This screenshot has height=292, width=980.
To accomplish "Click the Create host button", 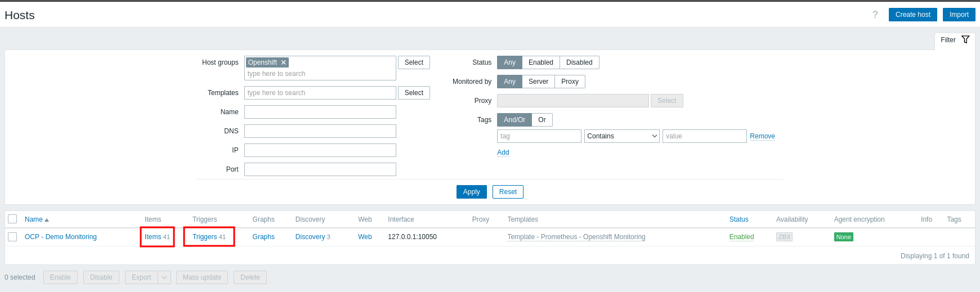I will pyautogui.click(x=912, y=15).
